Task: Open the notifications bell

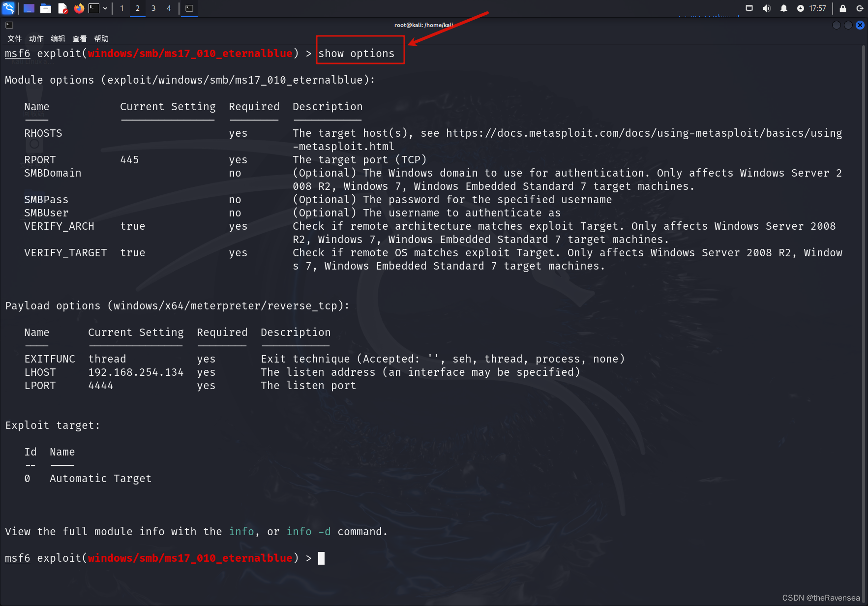Action: tap(783, 8)
